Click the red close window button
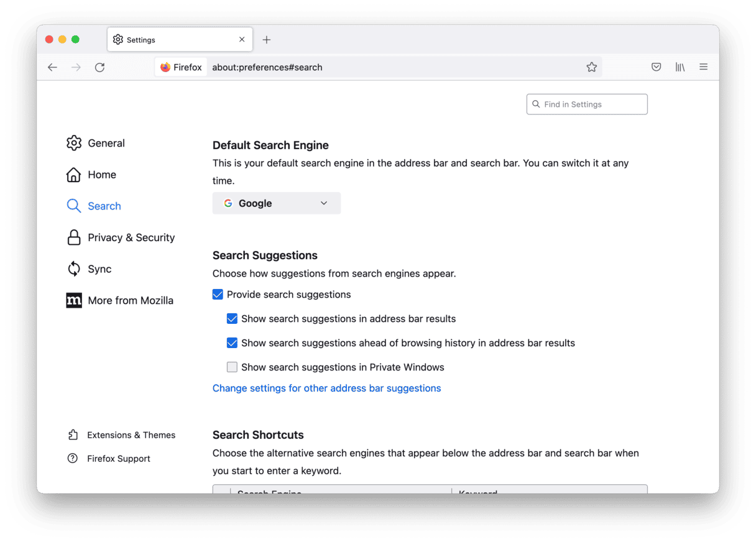Image resolution: width=756 pixels, height=542 pixels. (50, 40)
